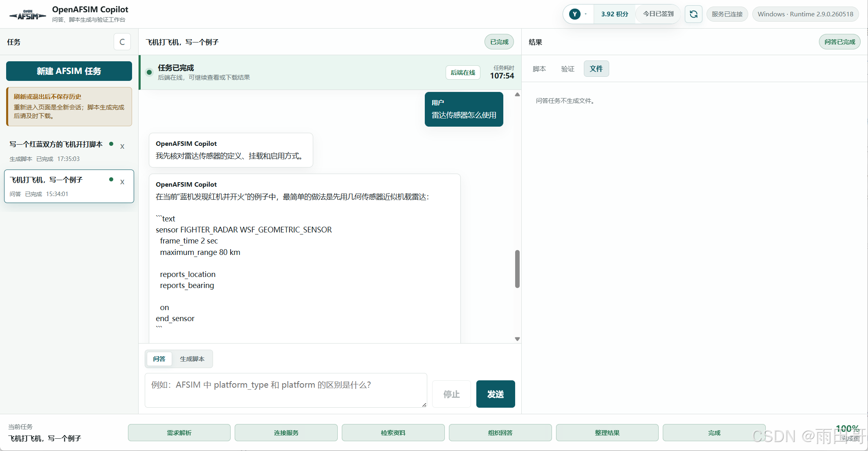
Task: Click the 17:35:03 timestamp of first task
Action: pos(68,159)
